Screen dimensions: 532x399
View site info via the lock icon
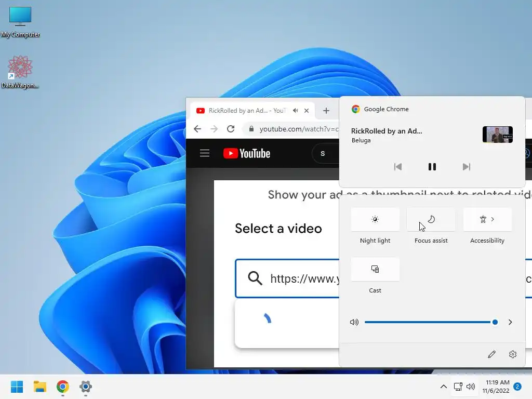point(251,129)
